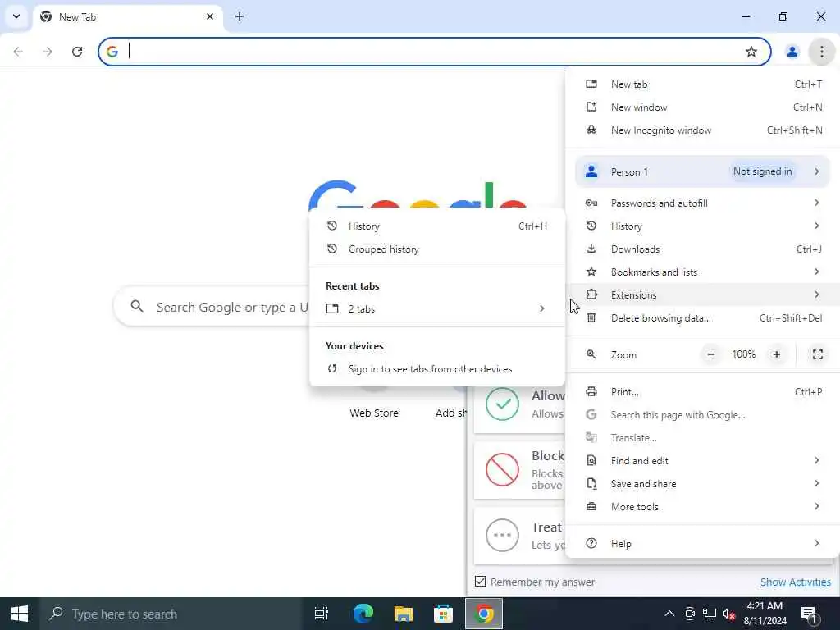Click the Chrome taskbar icon
840x630 pixels.
coord(484,614)
